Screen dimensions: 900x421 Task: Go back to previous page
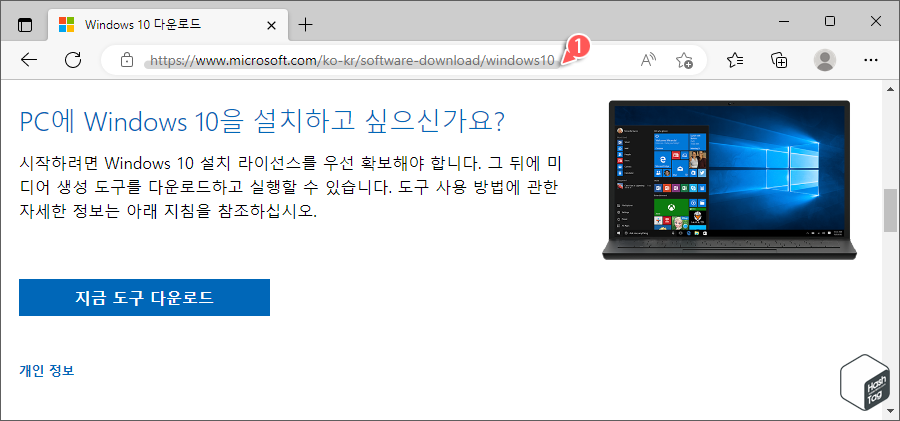point(29,60)
